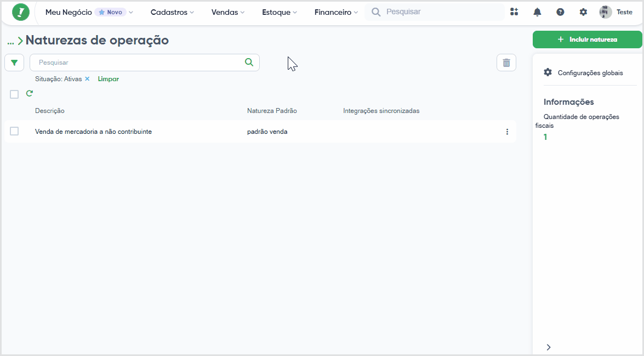Open Venda de mercadoria a não contribuinte
This screenshot has height=356, width=644.
[x=93, y=132]
